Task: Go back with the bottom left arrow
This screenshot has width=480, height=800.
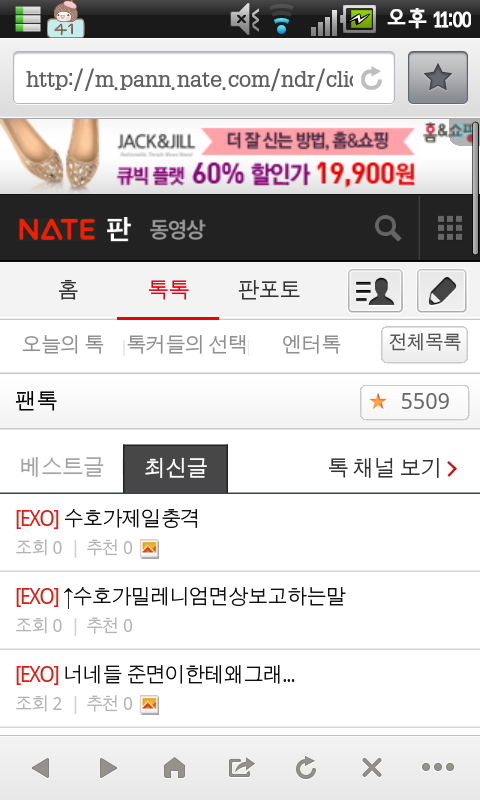Action: pos(40,767)
